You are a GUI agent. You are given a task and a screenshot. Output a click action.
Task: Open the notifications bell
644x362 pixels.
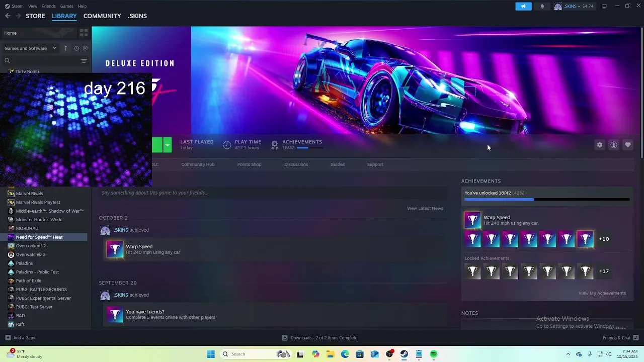point(542,6)
